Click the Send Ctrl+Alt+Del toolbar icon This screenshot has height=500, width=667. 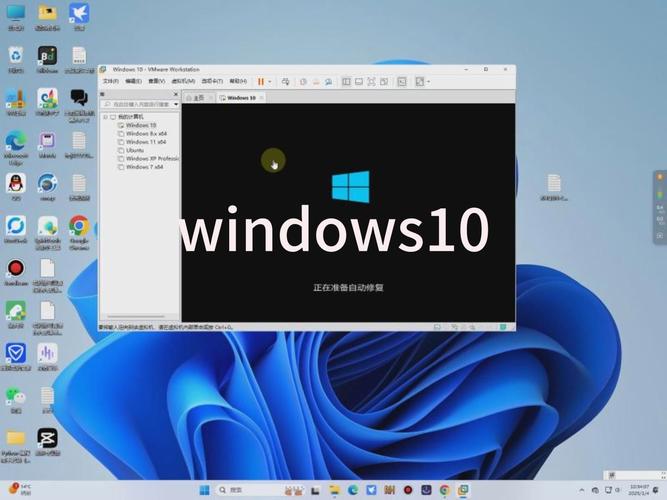point(285,81)
